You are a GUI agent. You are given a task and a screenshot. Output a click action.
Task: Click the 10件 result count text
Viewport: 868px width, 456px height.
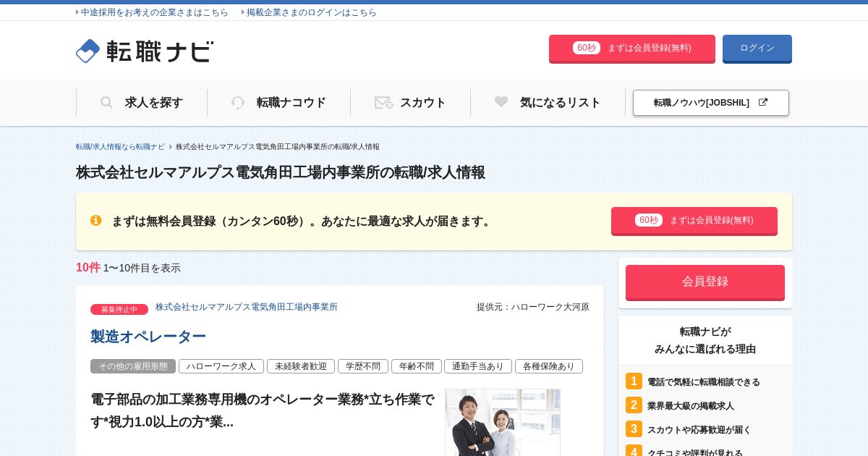(x=88, y=268)
